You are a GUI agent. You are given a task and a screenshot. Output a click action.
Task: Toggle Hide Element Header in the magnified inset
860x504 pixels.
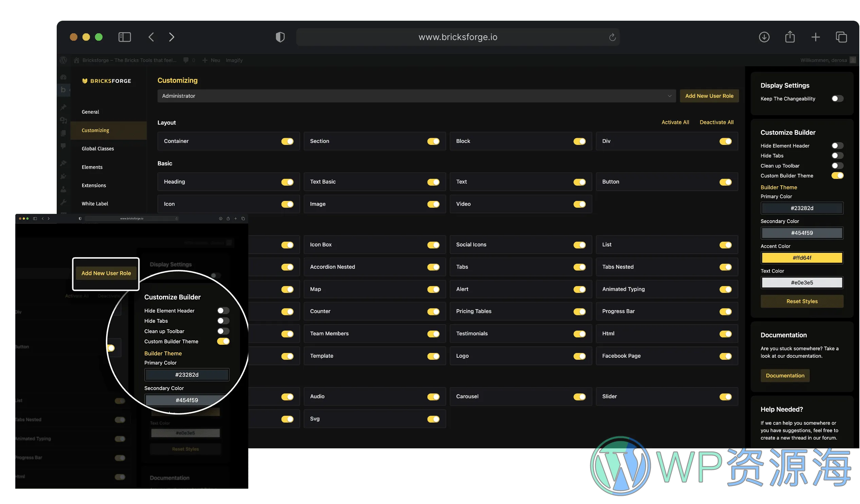[x=223, y=311]
